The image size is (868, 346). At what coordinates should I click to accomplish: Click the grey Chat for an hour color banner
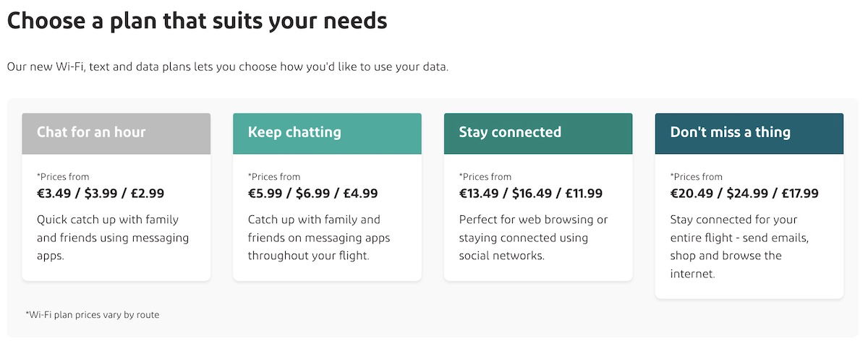tap(116, 134)
